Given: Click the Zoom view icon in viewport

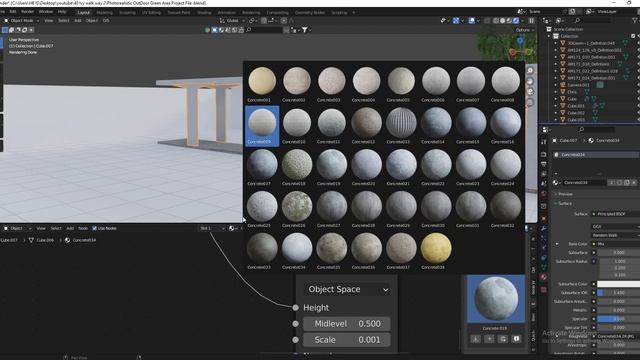Looking at the screenshot, I should (530, 71).
